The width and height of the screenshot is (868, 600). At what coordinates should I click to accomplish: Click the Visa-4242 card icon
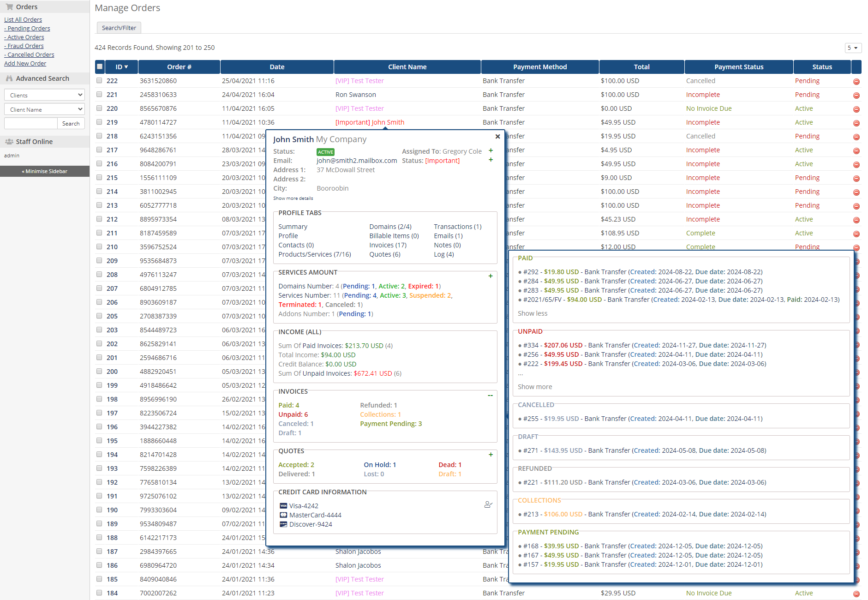click(x=283, y=506)
